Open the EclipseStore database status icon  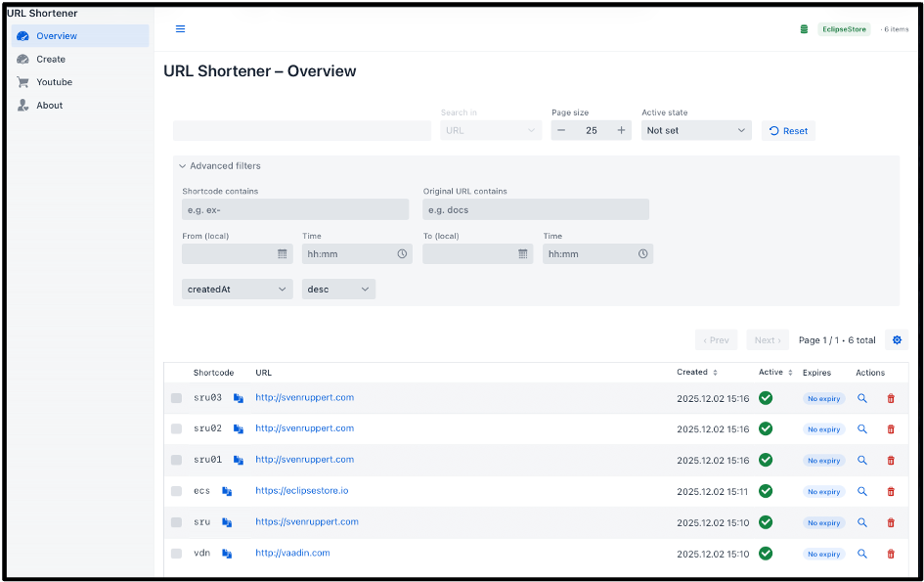tap(804, 29)
